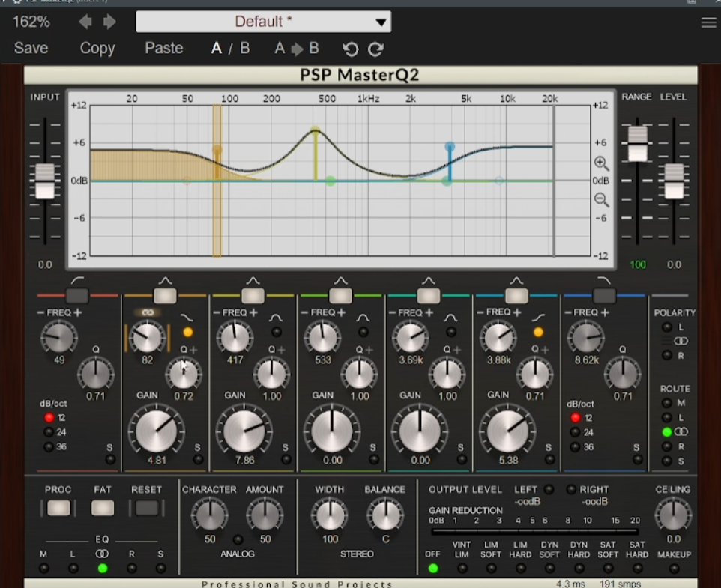Invert polarity of the R channel
Screen dimensions: 721x588
(667, 355)
